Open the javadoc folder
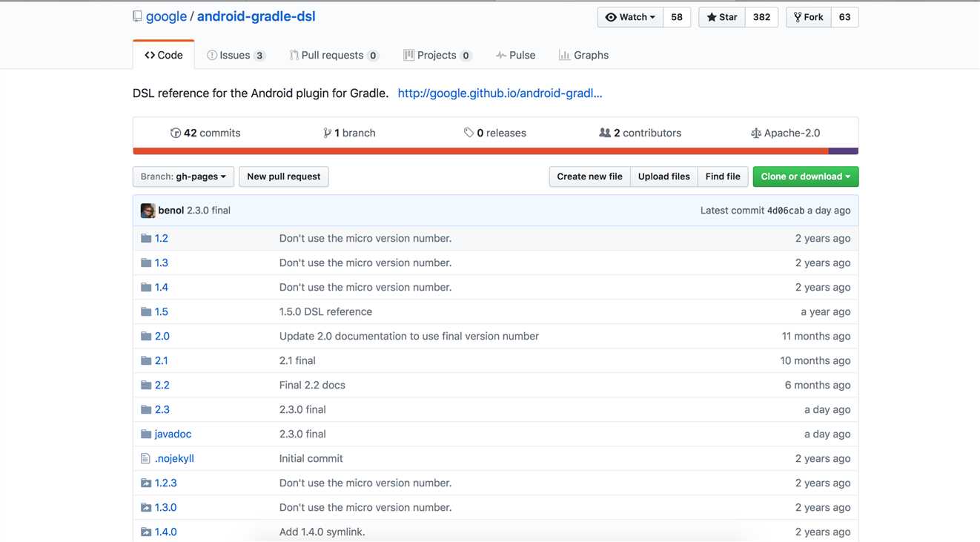Screen dimensions: 980x542 (x=173, y=434)
